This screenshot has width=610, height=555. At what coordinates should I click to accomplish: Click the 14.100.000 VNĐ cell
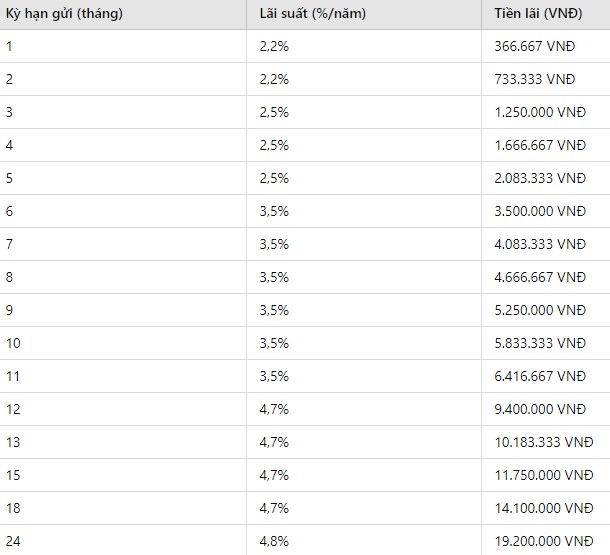[x=544, y=508]
